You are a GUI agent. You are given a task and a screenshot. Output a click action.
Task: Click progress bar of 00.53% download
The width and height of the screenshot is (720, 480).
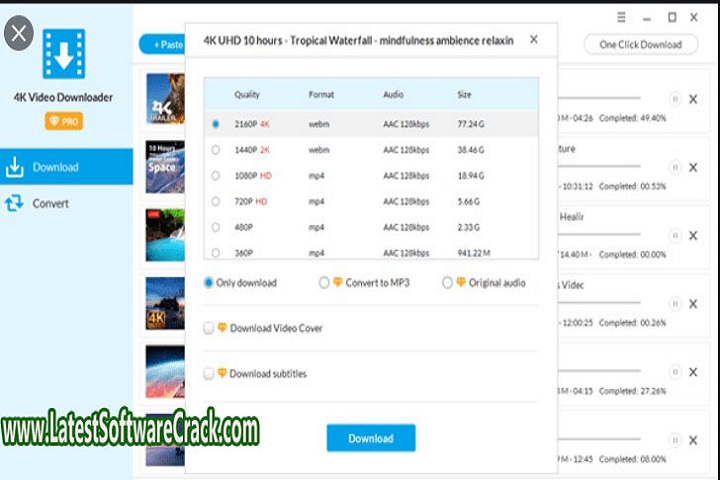(x=599, y=166)
